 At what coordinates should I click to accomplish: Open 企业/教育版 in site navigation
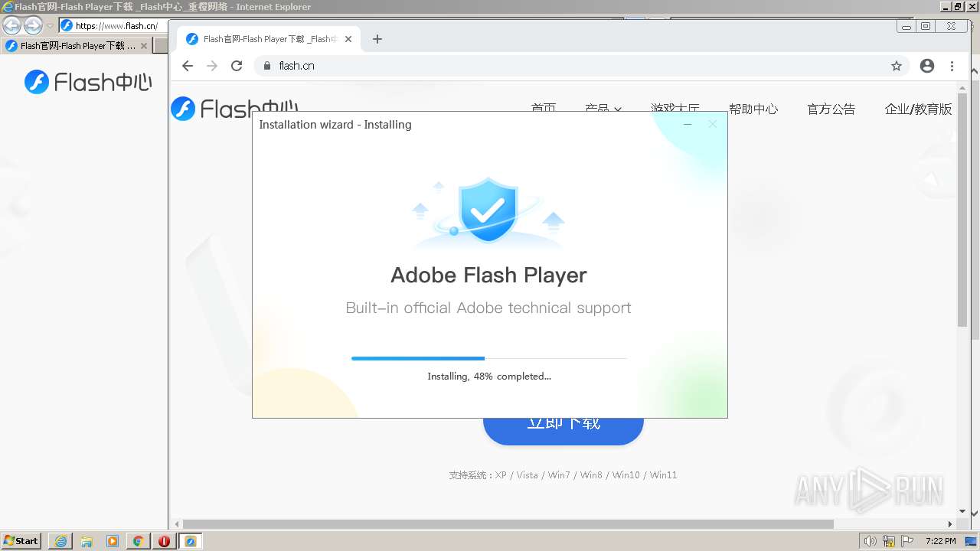coord(918,109)
